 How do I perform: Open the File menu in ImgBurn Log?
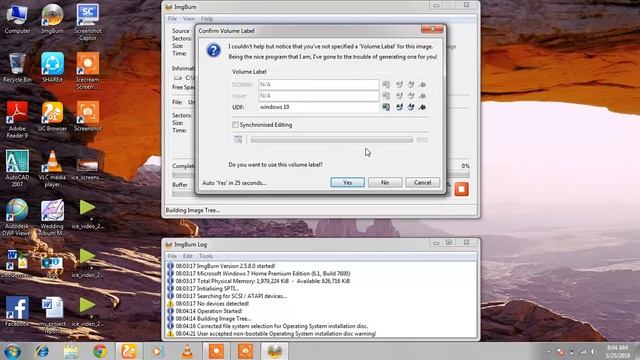point(172,256)
